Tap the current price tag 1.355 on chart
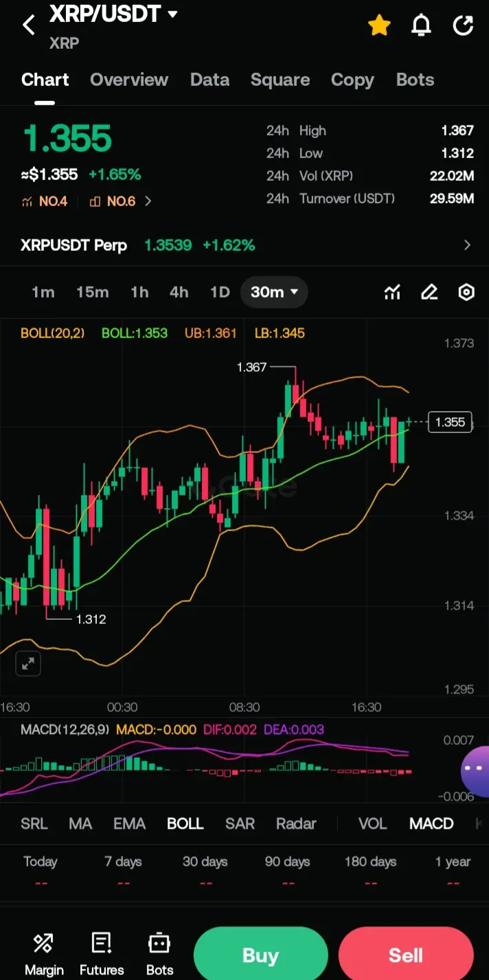 (x=450, y=422)
